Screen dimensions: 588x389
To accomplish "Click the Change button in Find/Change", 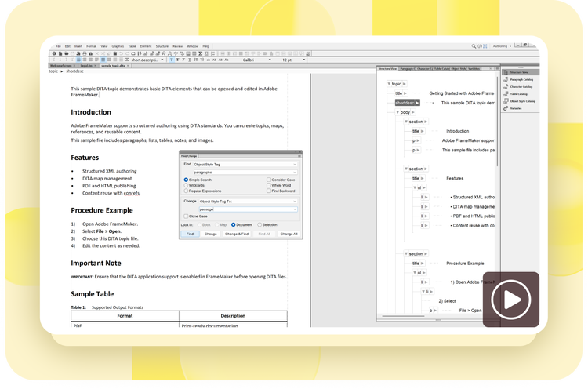I will tap(211, 234).
